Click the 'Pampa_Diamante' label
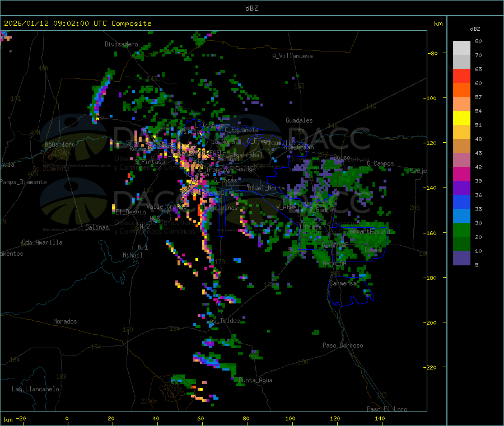The width and height of the screenshot is (504, 426). pyautogui.click(x=24, y=182)
